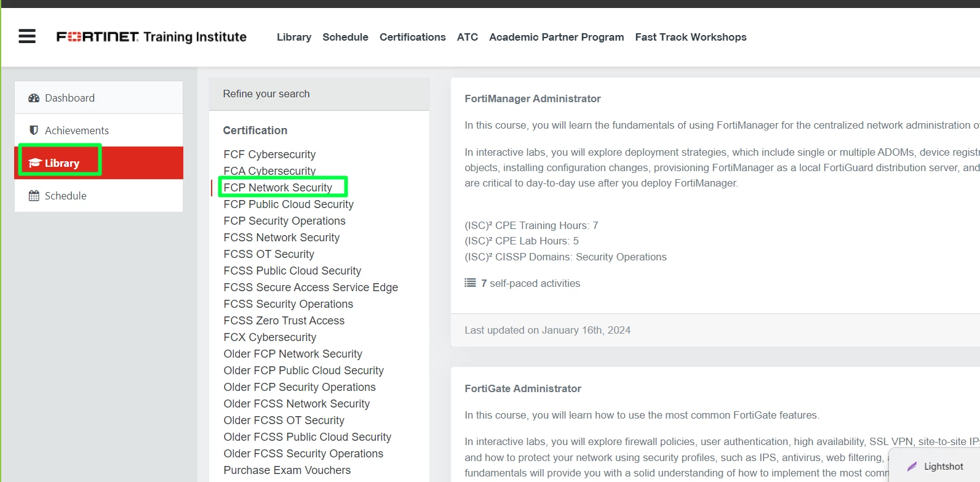Click the Achievements shield icon
Image resolution: width=980 pixels, height=482 pixels.
coord(34,131)
